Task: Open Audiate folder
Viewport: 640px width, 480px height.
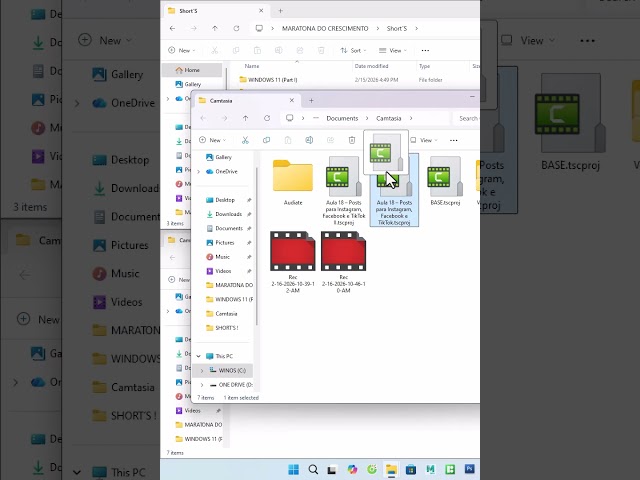Action: (293, 182)
